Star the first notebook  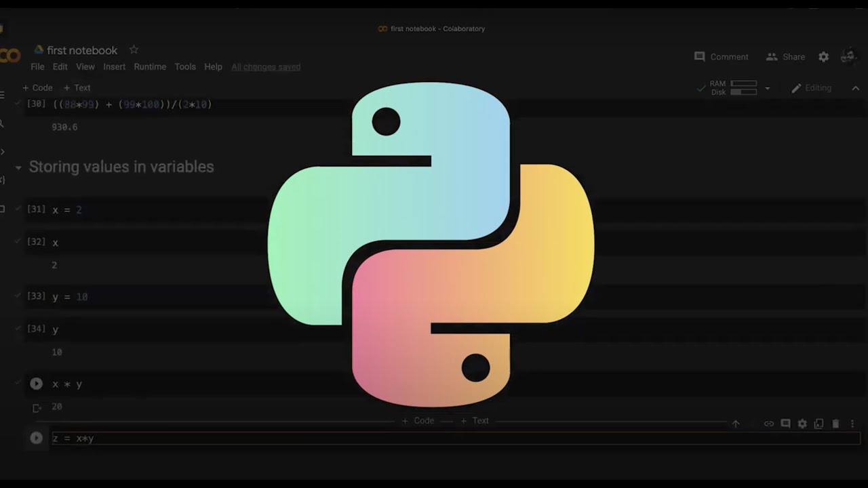134,49
